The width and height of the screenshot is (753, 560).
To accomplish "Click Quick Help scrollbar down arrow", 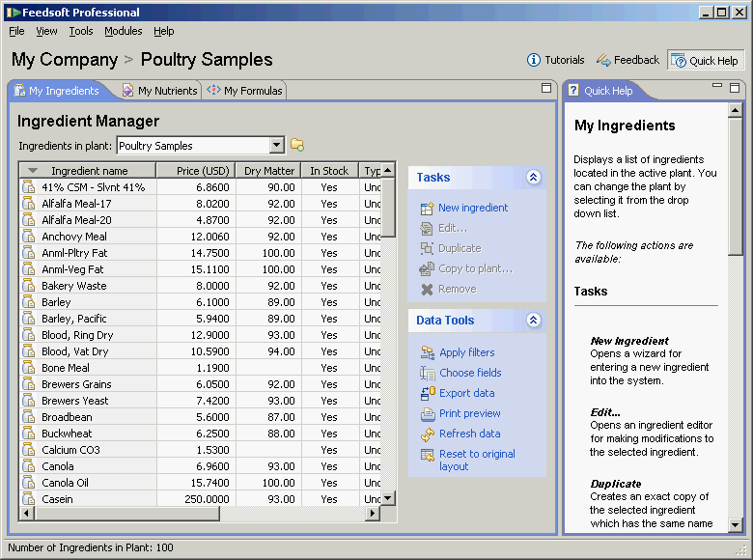I will pos(735,525).
